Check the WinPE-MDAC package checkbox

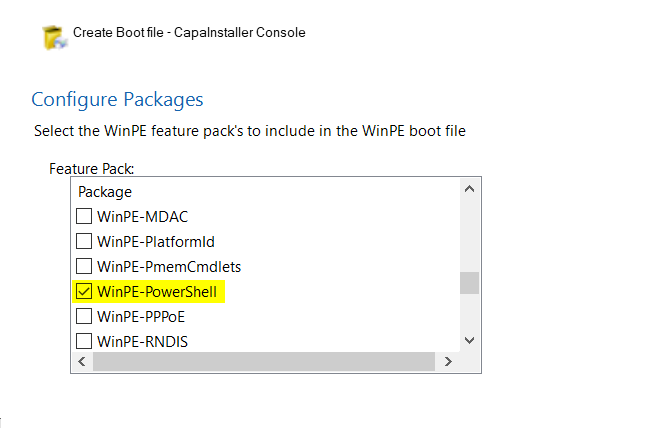[84, 216]
